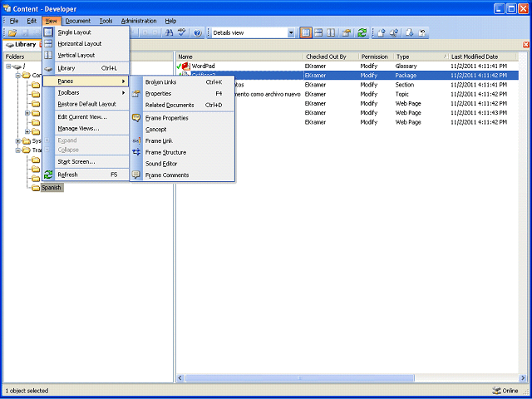Image resolution: width=532 pixels, height=399 pixels.
Task: Choose Vertical Layout from View menu
Action: pyautogui.click(x=86, y=55)
